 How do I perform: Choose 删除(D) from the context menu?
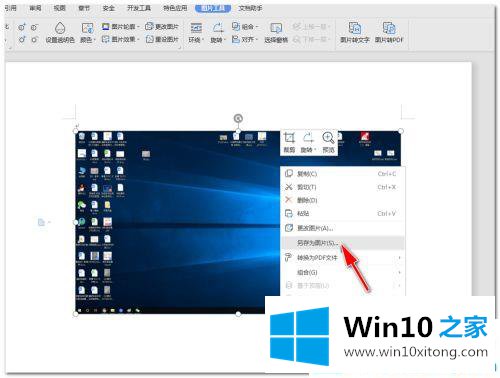pos(343,200)
